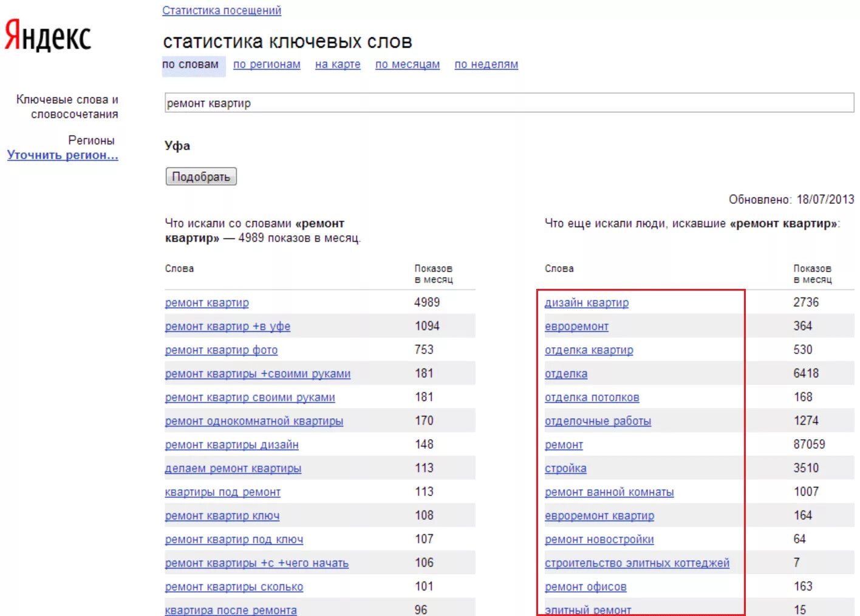
Task: Open the евроремонт link
Action: point(576,326)
